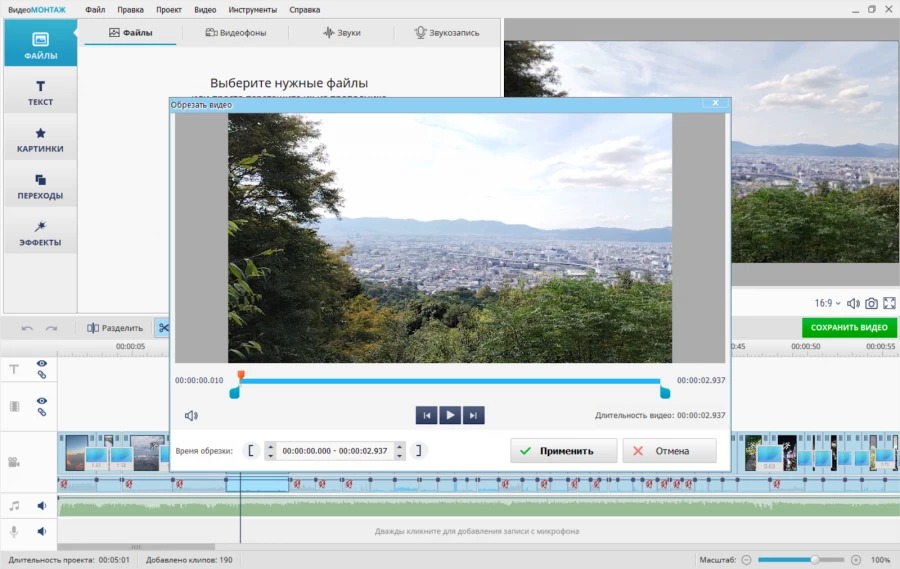Open the Файл menu

pyautogui.click(x=95, y=10)
